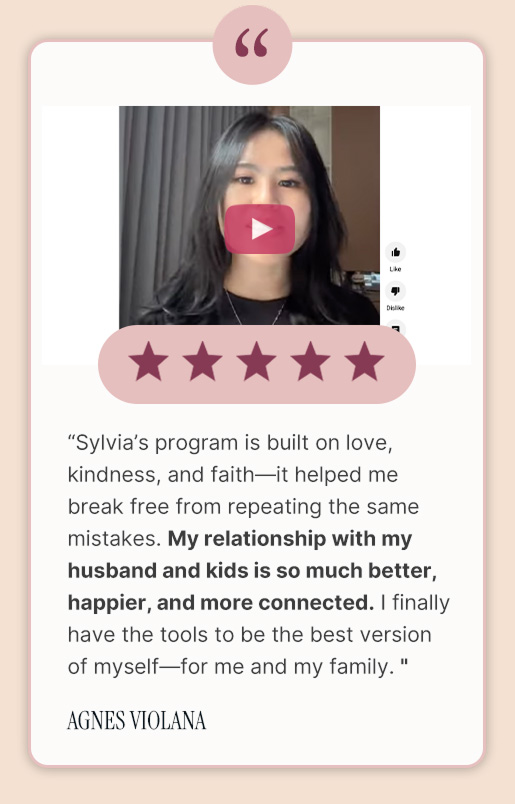Click the quotation mark badge atop card
This screenshot has height=804, width=515.
pos(252,45)
